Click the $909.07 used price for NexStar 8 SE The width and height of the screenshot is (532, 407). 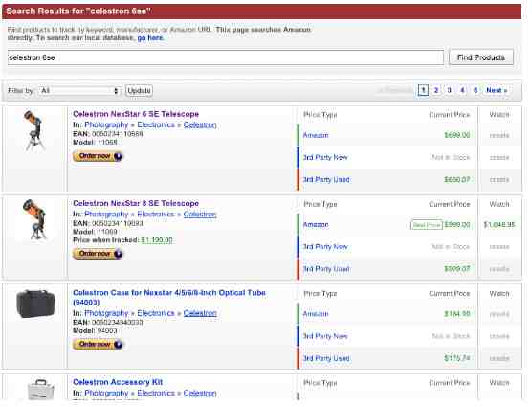[457, 269]
